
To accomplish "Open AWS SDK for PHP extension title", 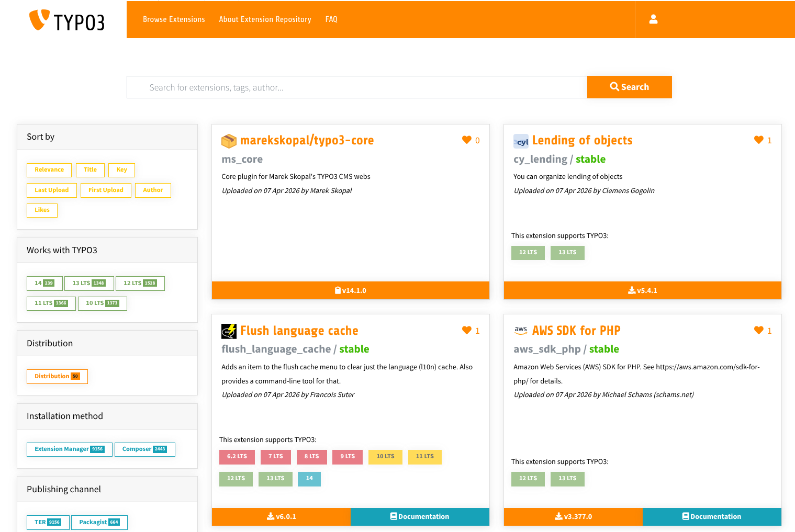I will pyautogui.click(x=576, y=331).
